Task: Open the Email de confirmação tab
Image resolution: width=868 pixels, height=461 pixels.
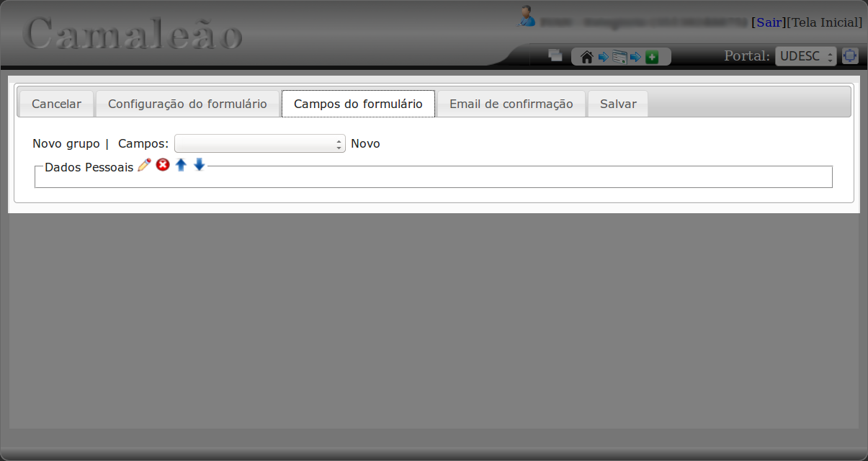Action: (511, 104)
